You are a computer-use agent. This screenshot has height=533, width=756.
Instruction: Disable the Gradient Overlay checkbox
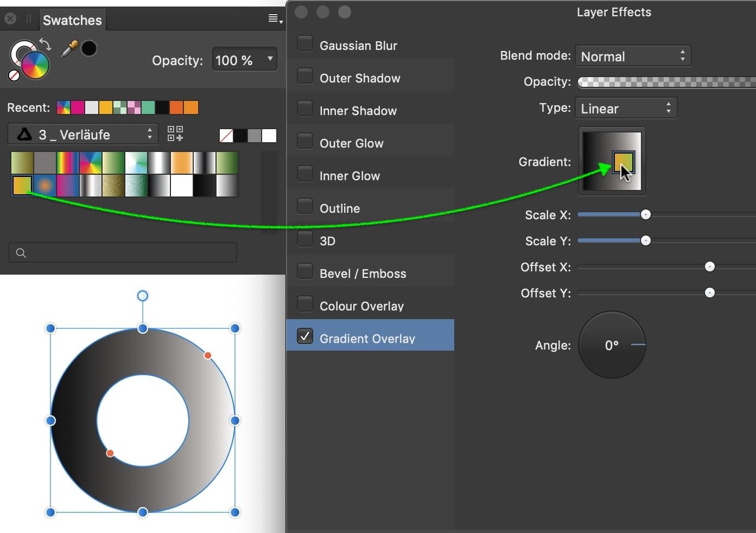tap(304, 336)
